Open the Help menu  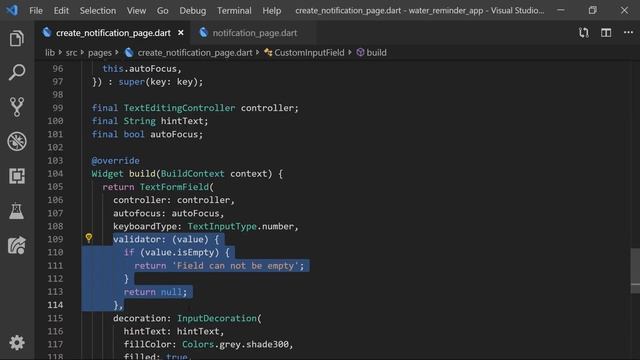tap(271, 11)
